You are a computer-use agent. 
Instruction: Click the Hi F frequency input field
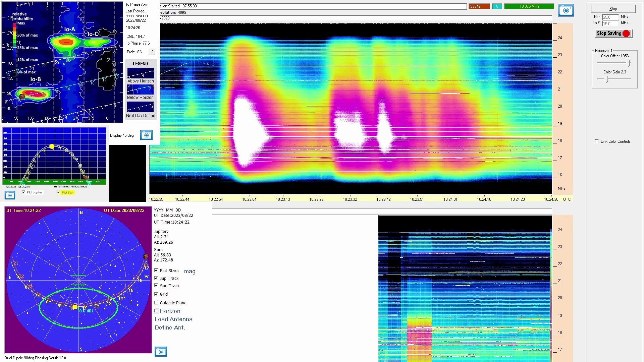tap(610, 17)
